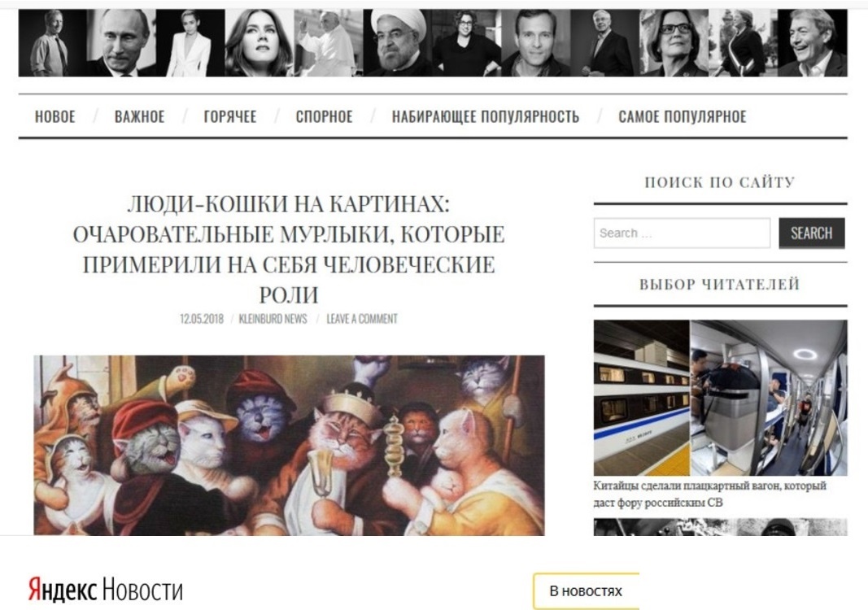Click the Pope portrait in header banner
Image resolution: width=868 pixels, height=610 pixels.
click(329, 43)
